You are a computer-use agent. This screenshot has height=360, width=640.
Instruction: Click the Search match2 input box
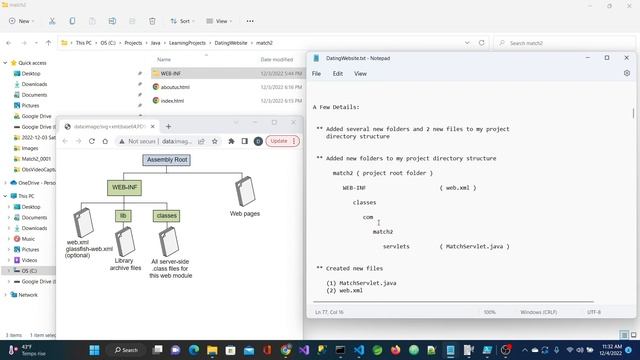[x=565, y=43]
